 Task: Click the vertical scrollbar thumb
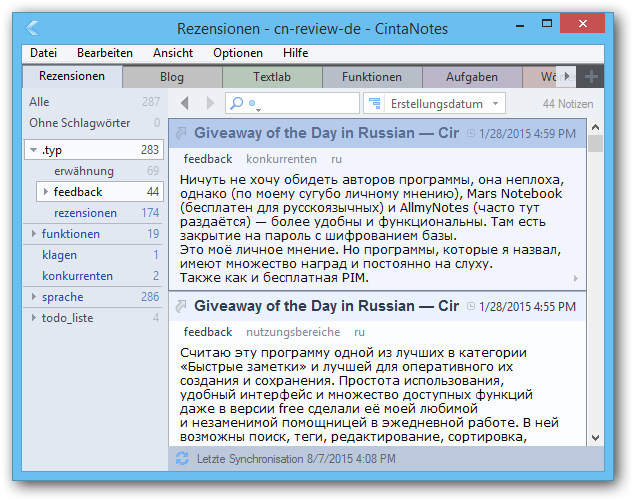595,144
